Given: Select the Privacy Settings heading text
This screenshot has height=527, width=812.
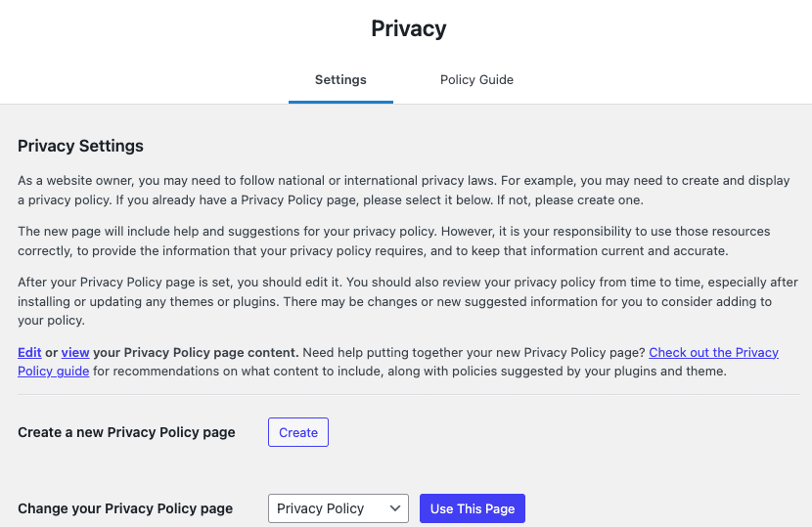Looking at the screenshot, I should tap(80, 146).
